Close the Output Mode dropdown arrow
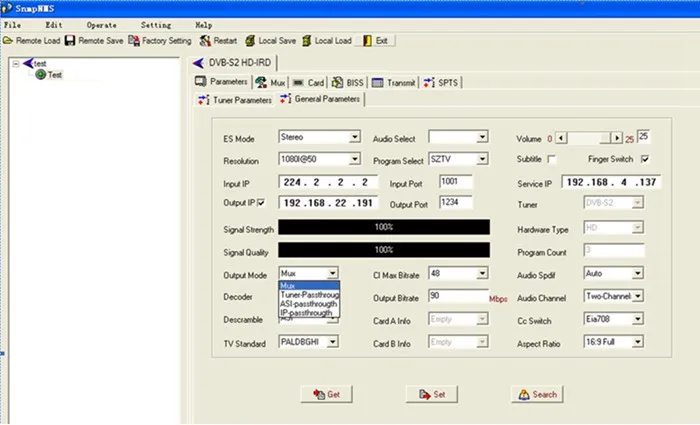 pyautogui.click(x=333, y=273)
